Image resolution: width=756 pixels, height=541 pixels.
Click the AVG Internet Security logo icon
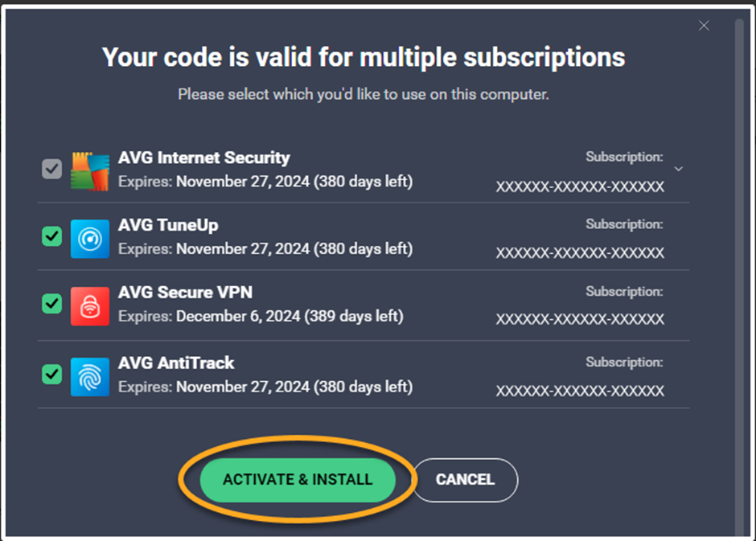click(89, 170)
